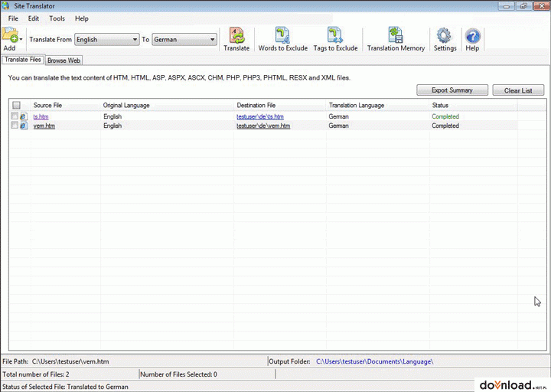Minimize the Site Translator window
The height and width of the screenshot is (392, 551).
(507, 6)
